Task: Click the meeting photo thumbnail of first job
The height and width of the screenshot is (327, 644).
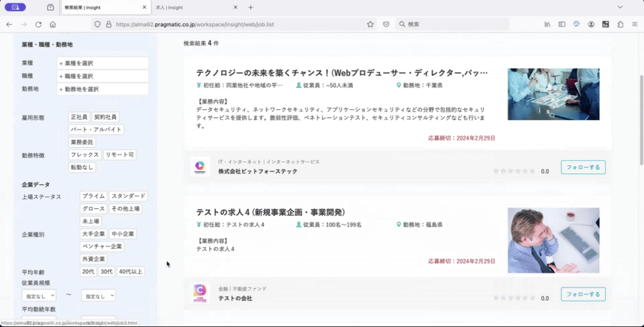Action: coord(553,94)
